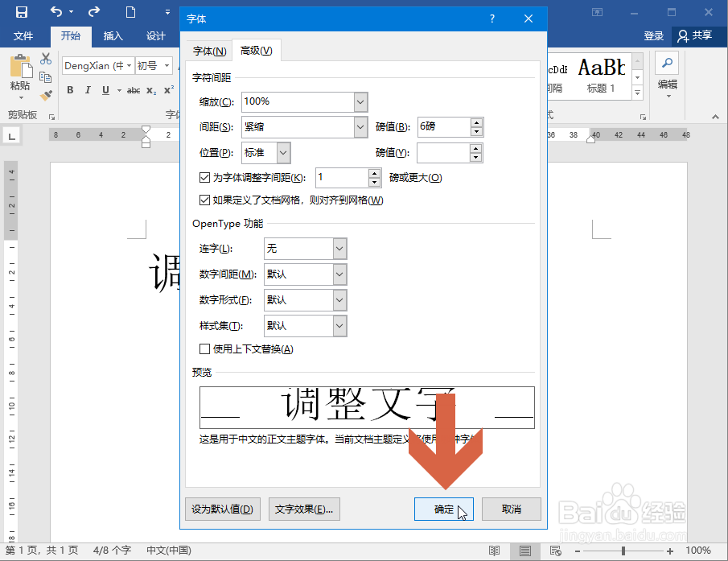Uncheck 为字体调整字间距 option
The image size is (728, 561).
206,177
